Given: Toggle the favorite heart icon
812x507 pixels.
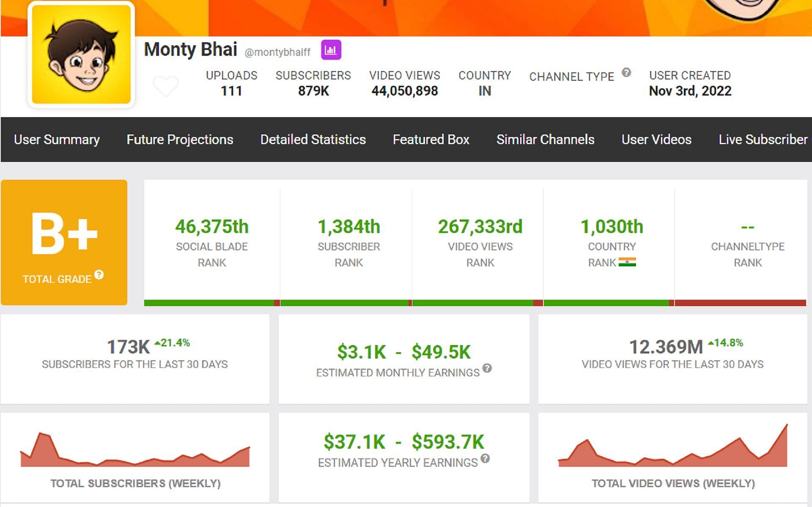Looking at the screenshot, I should coord(165,86).
